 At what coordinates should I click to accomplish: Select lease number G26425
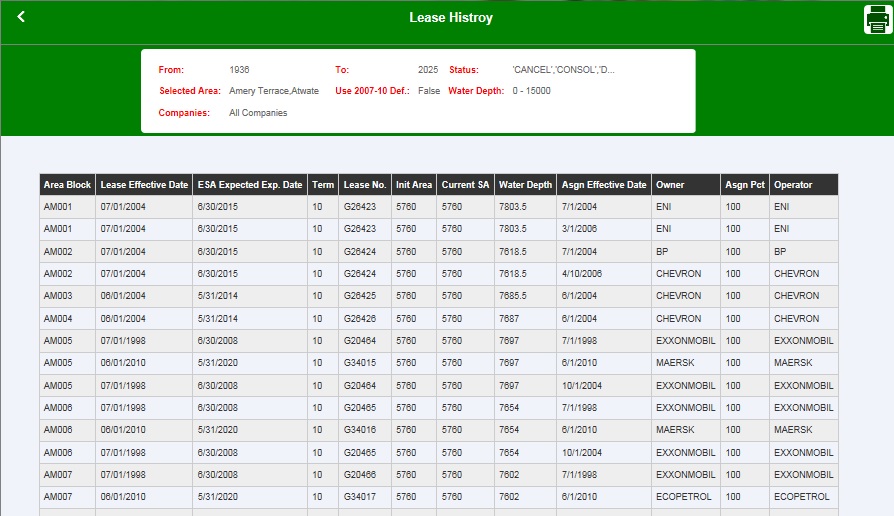359,296
